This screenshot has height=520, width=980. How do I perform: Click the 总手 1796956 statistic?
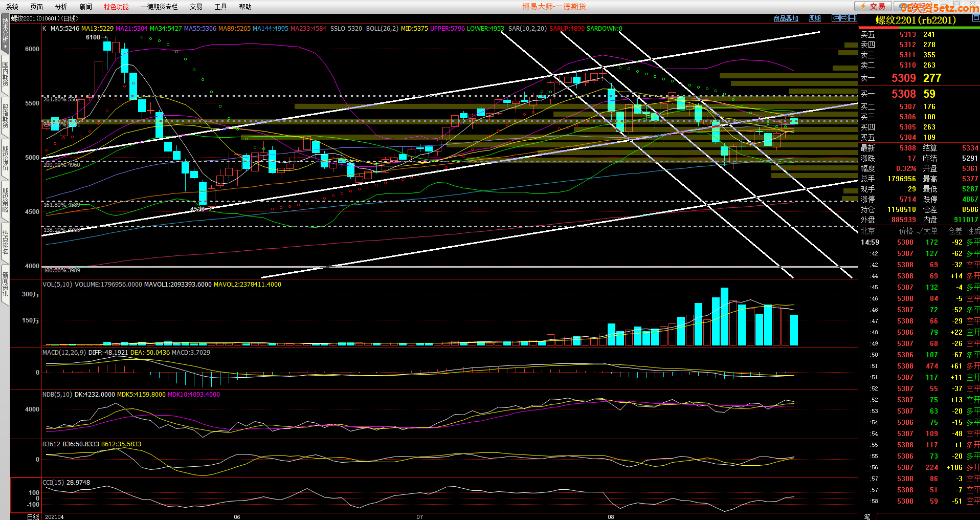tap(888, 179)
